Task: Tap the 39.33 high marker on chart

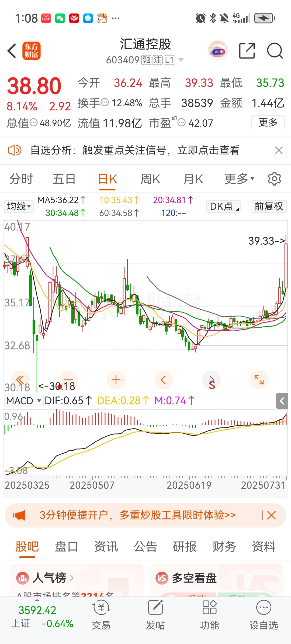Action: point(266,241)
